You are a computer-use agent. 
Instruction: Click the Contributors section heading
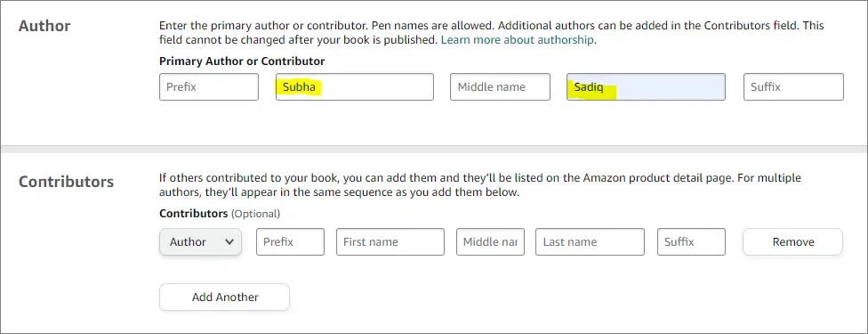pos(67,182)
